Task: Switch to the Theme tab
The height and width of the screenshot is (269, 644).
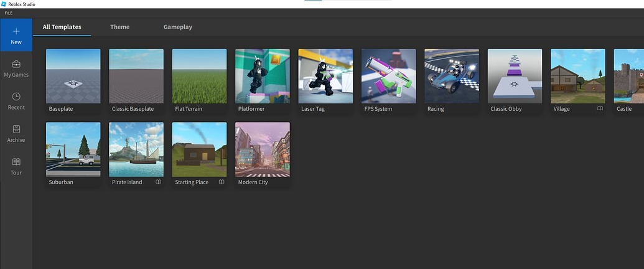Action: 120,27
